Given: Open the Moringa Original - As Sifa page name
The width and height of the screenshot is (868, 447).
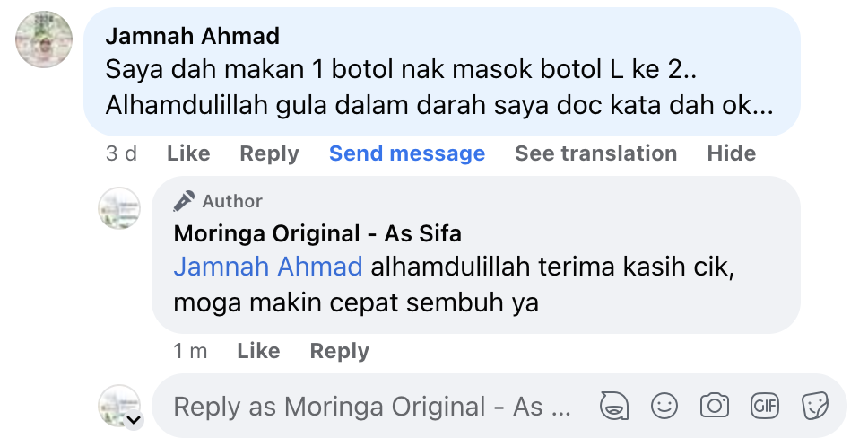Looking at the screenshot, I should pyautogui.click(x=317, y=234).
